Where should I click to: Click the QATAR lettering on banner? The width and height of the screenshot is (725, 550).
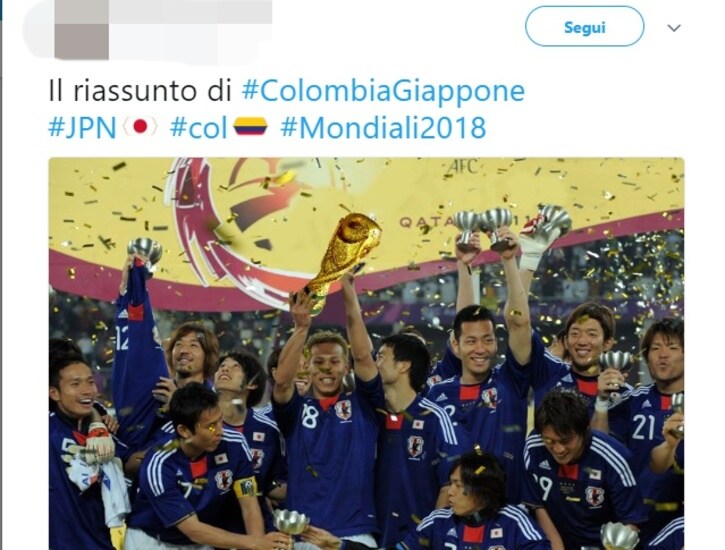point(427,222)
